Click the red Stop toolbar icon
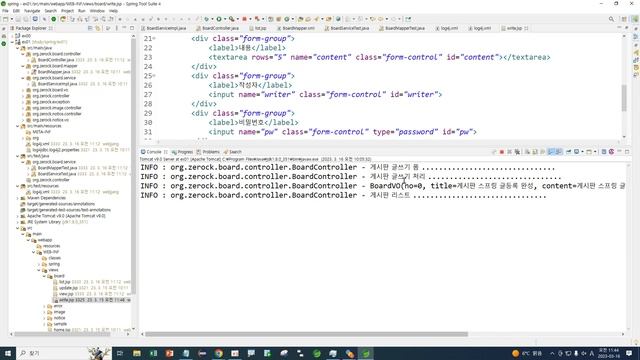Viewport: 640px width, 360px height. [x=244, y=19]
